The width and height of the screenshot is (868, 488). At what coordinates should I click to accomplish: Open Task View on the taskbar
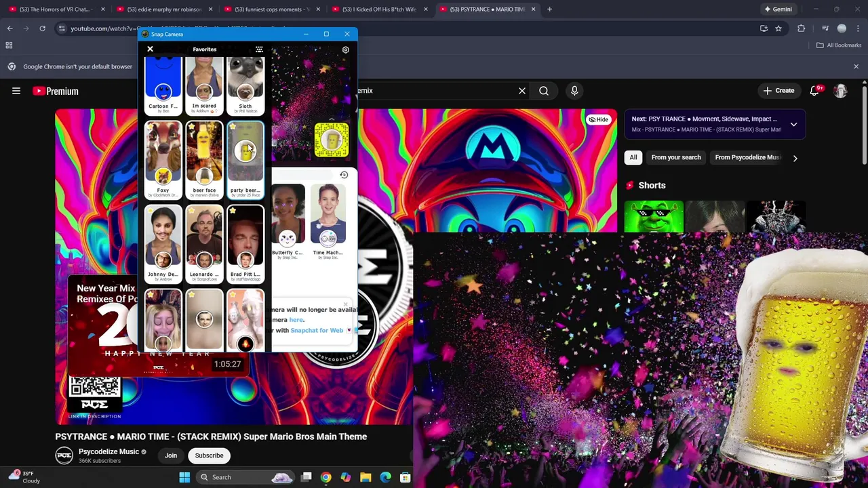307,477
